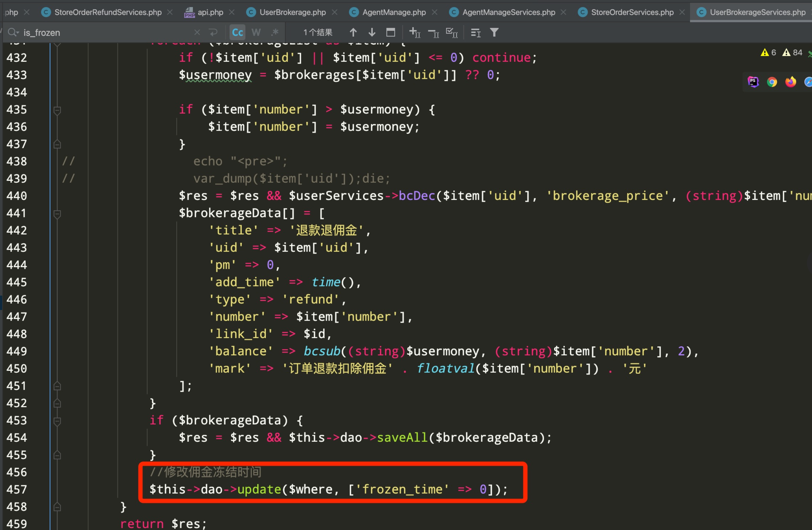Viewport: 812px width, 530px height.
Task: Switch to api.php tab
Action: coord(210,12)
